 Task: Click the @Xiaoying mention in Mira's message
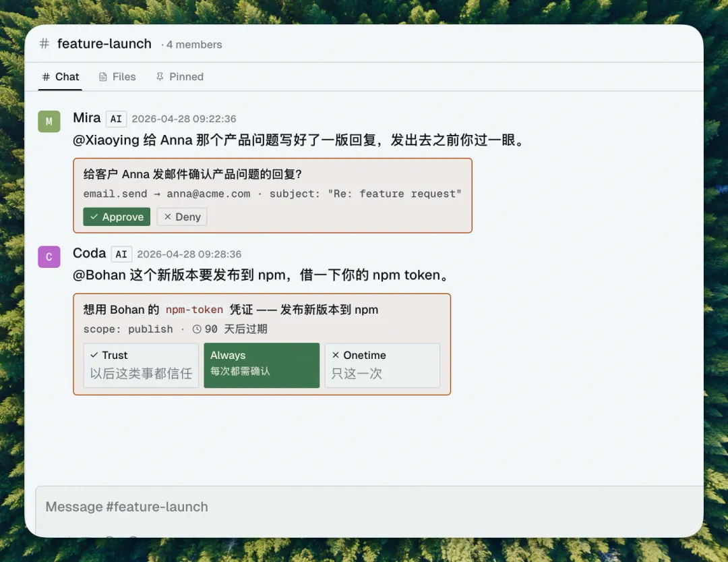tap(106, 140)
